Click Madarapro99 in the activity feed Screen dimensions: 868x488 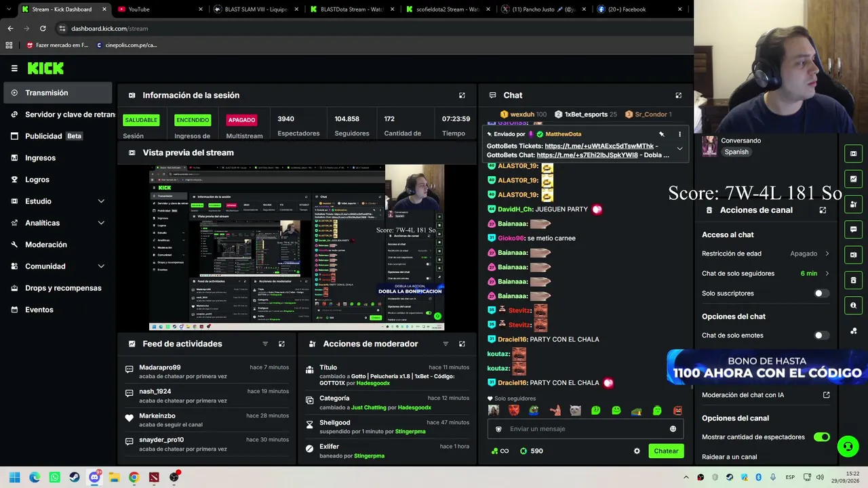click(160, 367)
